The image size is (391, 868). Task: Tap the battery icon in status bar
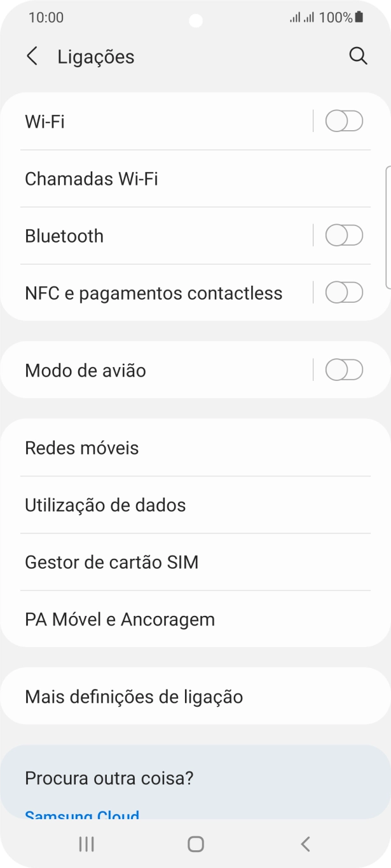pos(360,17)
